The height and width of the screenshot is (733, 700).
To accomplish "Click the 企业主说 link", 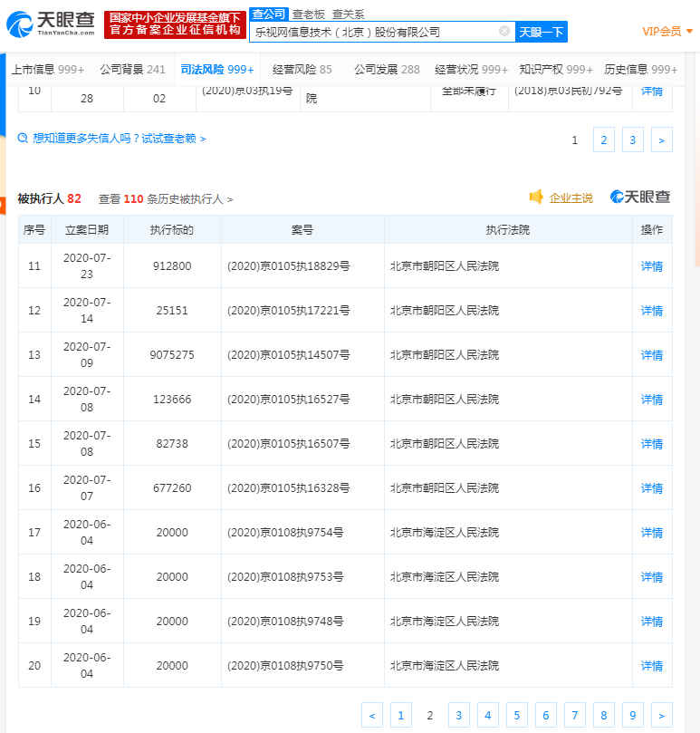I will coord(571,198).
